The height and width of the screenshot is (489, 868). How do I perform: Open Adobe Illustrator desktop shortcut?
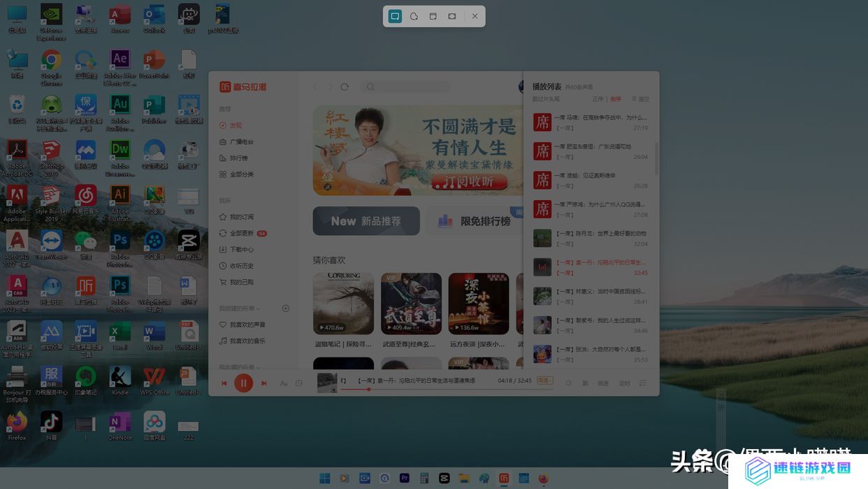(120, 204)
